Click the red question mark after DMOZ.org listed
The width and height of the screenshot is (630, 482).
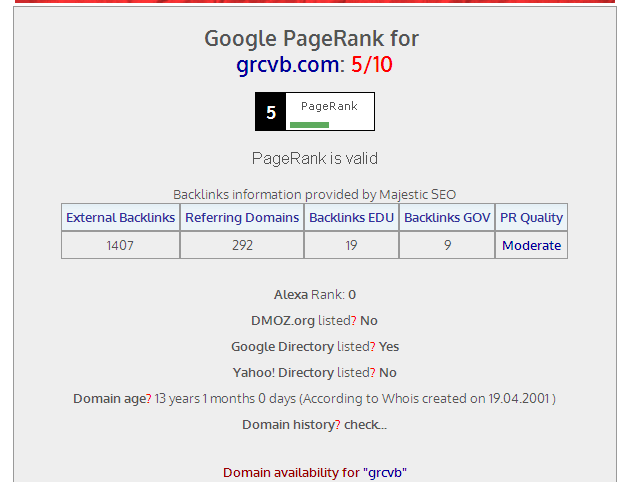pyautogui.click(x=354, y=321)
